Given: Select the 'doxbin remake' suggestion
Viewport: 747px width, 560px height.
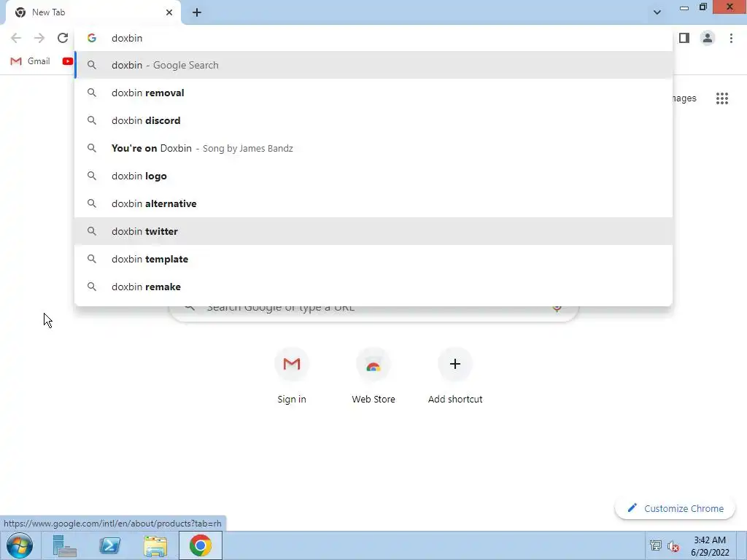Looking at the screenshot, I should pos(373,287).
